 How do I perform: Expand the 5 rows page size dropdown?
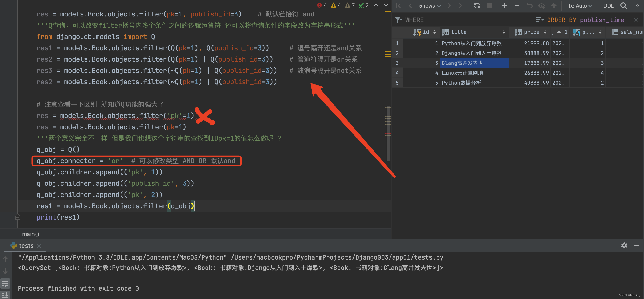(429, 6)
